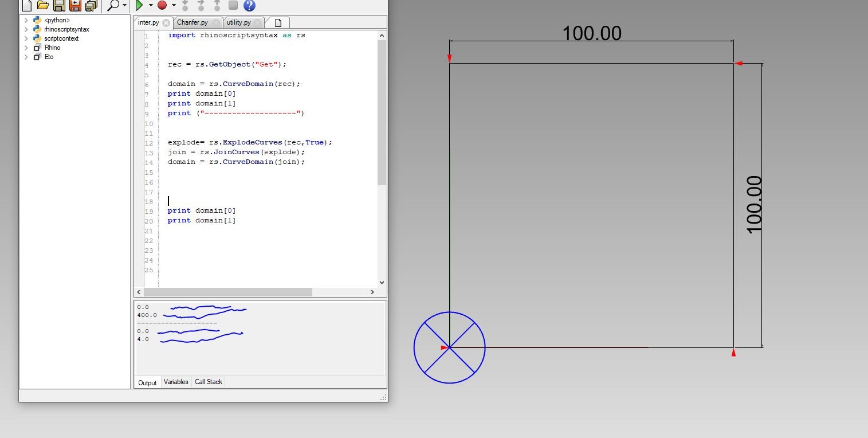868x438 pixels.
Task: Switch to the utility.py tab
Action: (238, 22)
